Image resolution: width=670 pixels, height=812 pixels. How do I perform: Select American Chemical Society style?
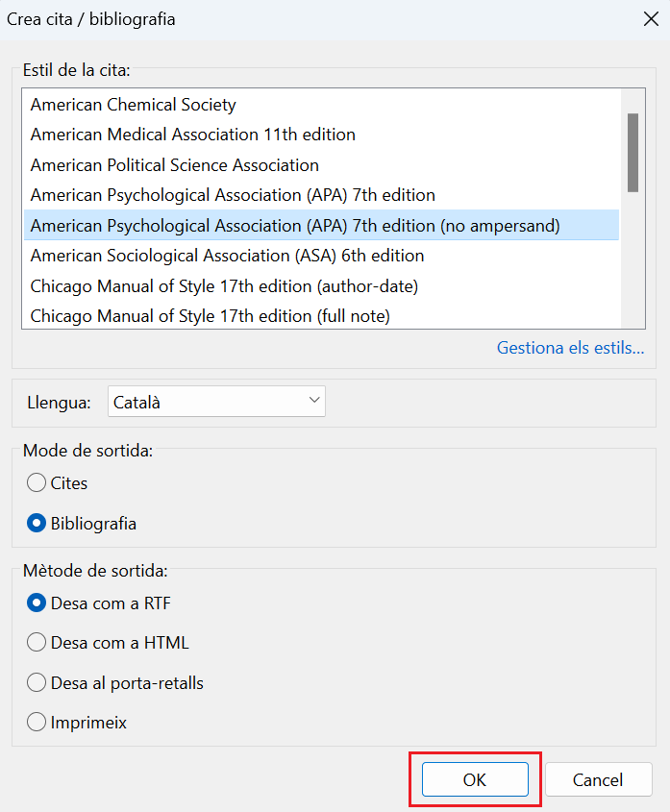point(321,105)
